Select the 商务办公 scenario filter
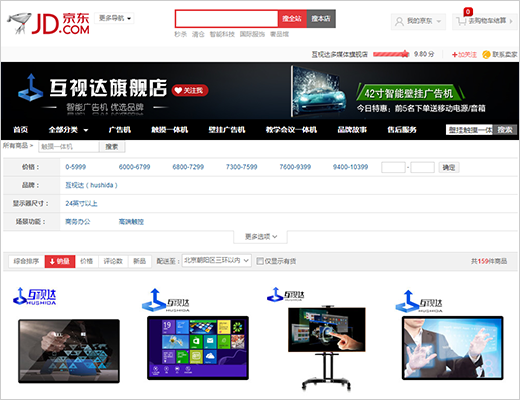Screen dimensions: 520x400 pyautogui.click(x=77, y=222)
